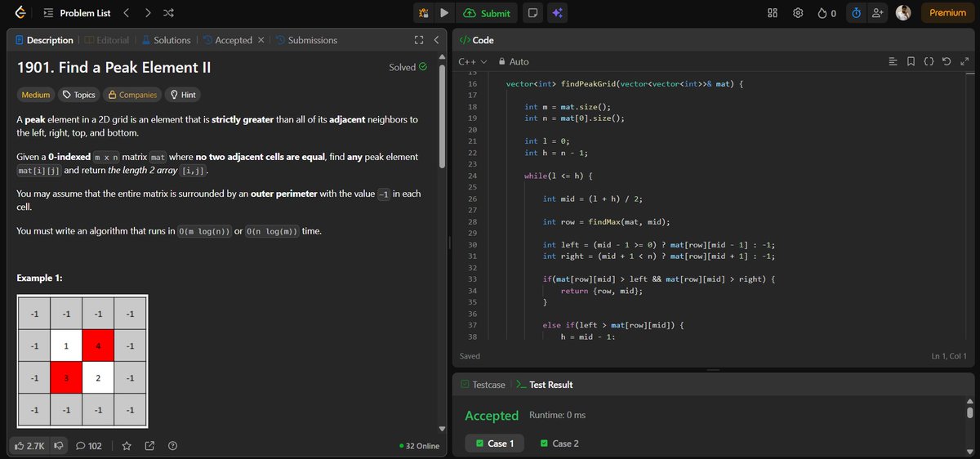Reveal the Hint
The image size is (980, 459).
click(x=182, y=95)
